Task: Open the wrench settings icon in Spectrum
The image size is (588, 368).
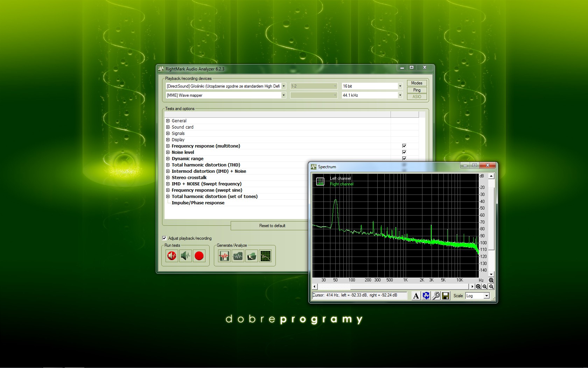Action: (x=436, y=296)
